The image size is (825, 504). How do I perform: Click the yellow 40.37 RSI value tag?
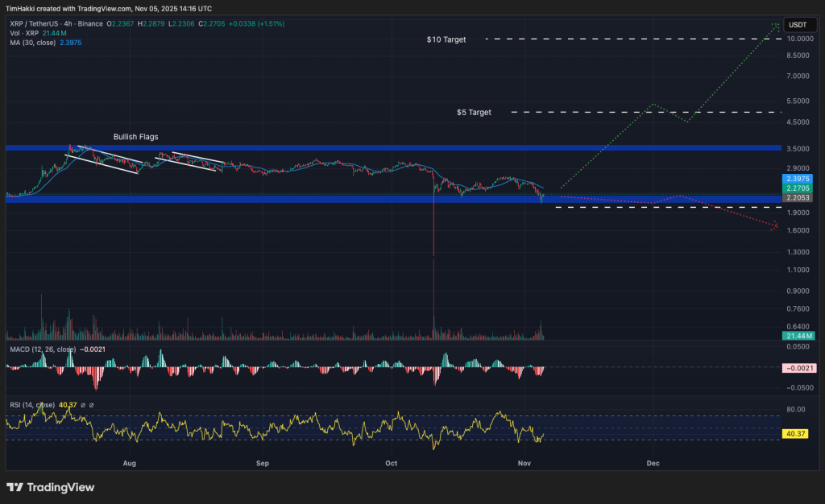point(796,433)
